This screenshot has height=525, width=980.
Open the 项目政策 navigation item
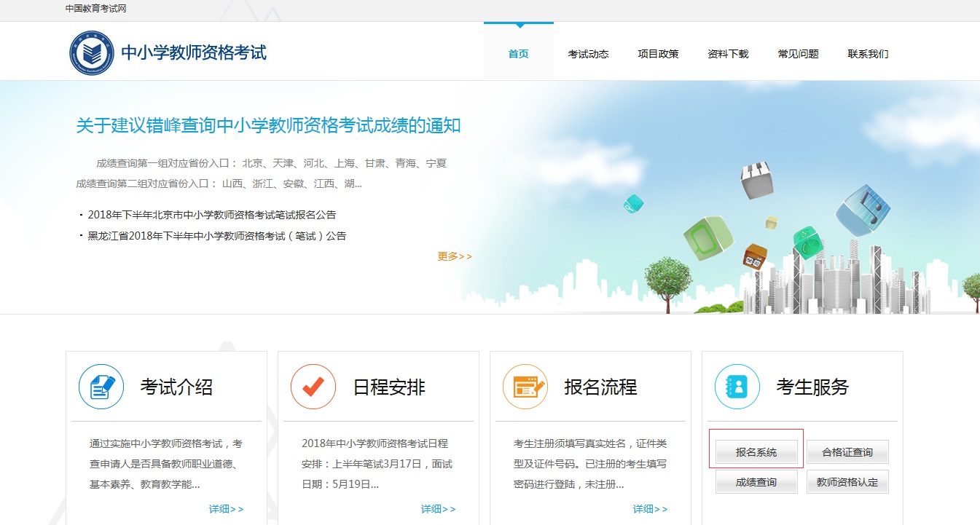coord(658,54)
